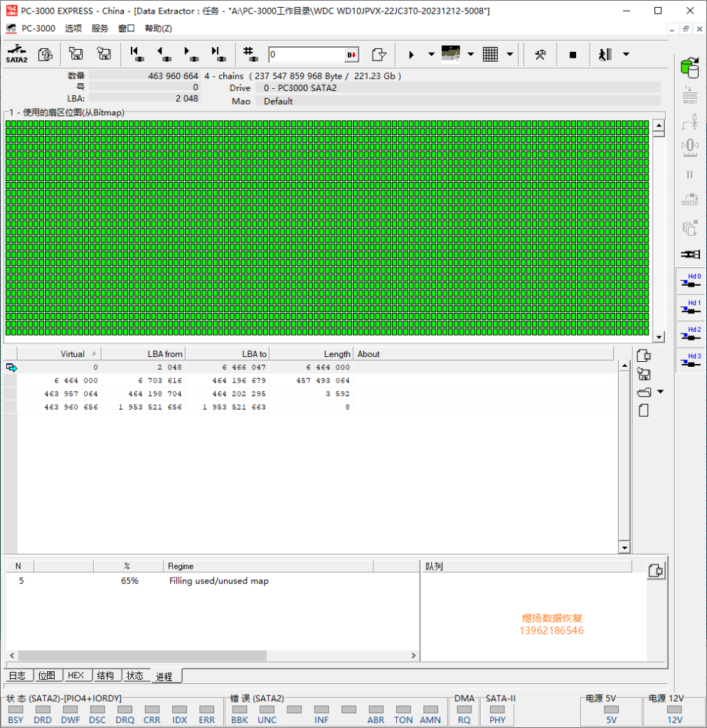Click the Length column header
The image size is (707, 728).
(x=312, y=354)
